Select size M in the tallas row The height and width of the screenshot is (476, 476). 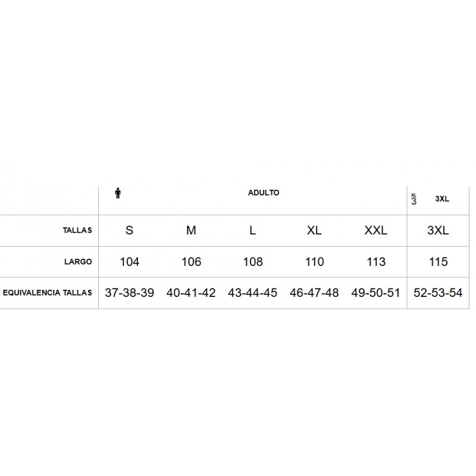(191, 230)
